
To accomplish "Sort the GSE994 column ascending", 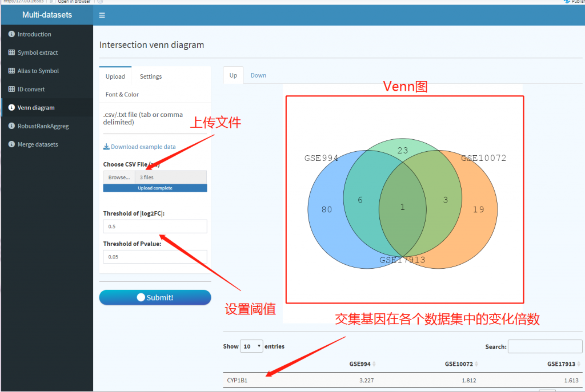I will 374,363.
